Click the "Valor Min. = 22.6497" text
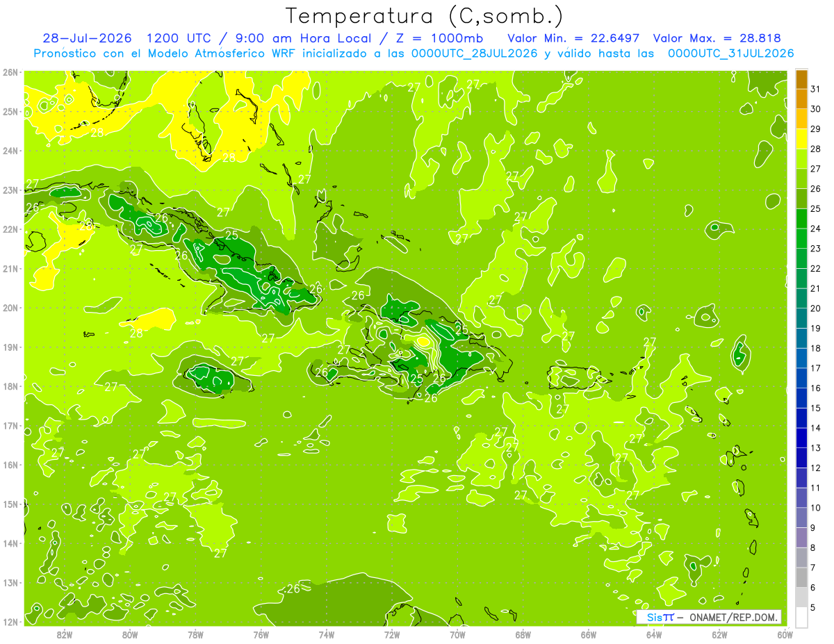Image resolution: width=834 pixels, height=644 pixels. (x=573, y=38)
